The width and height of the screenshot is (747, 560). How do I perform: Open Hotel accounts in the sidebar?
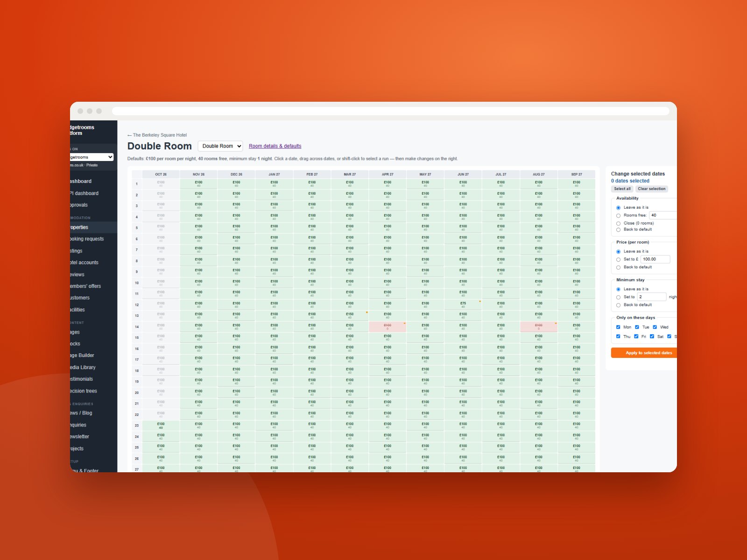(93, 263)
